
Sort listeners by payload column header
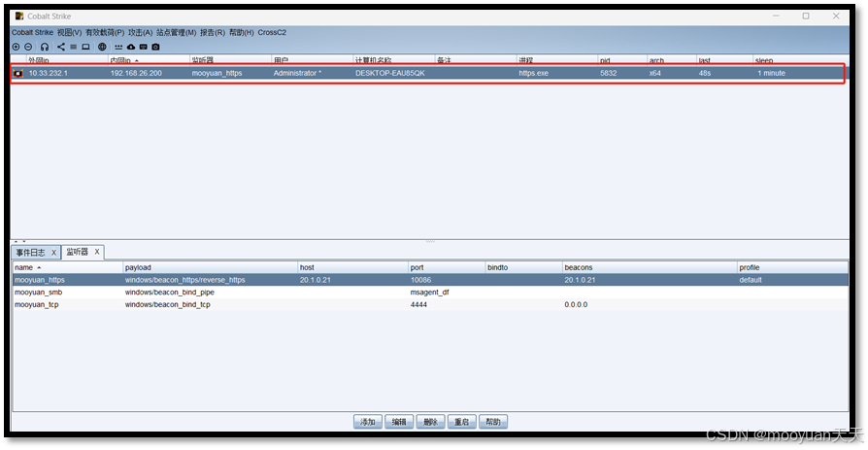(210, 267)
